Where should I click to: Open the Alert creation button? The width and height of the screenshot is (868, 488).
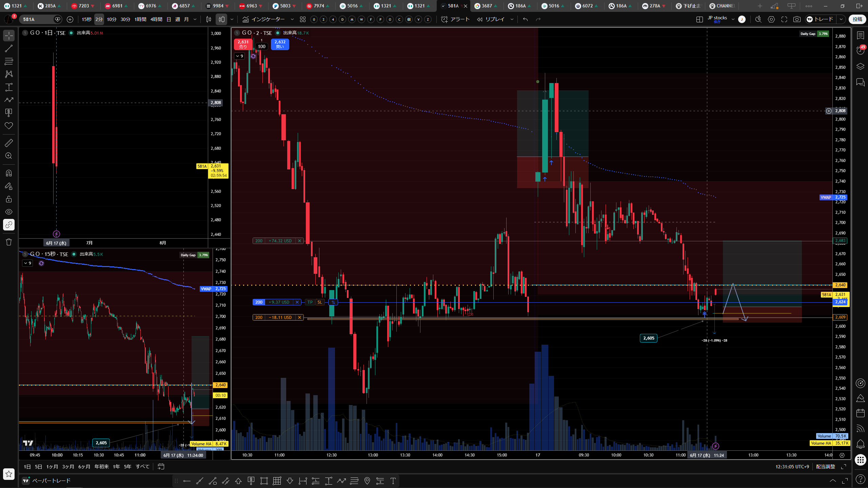coord(455,19)
